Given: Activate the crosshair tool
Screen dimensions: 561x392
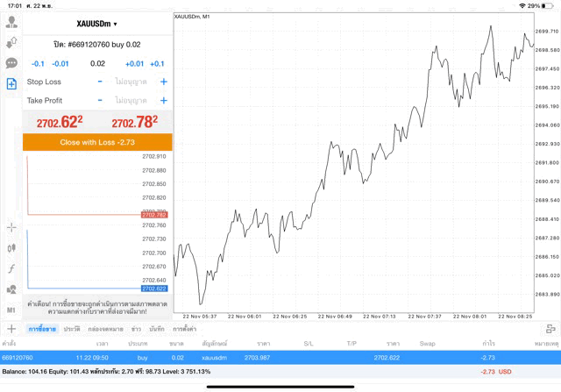Looking at the screenshot, I should (x=11, y=227).
